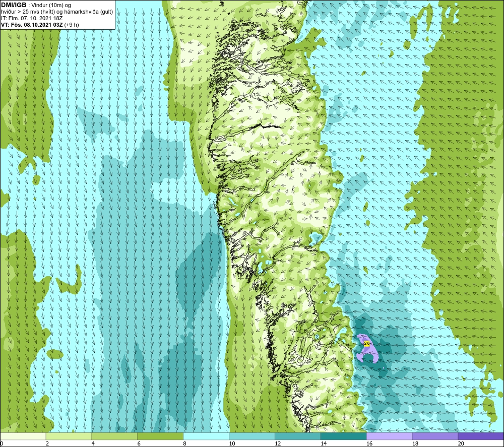Select the 0-2 m/s palest legend swatch

tap(23, 436)
